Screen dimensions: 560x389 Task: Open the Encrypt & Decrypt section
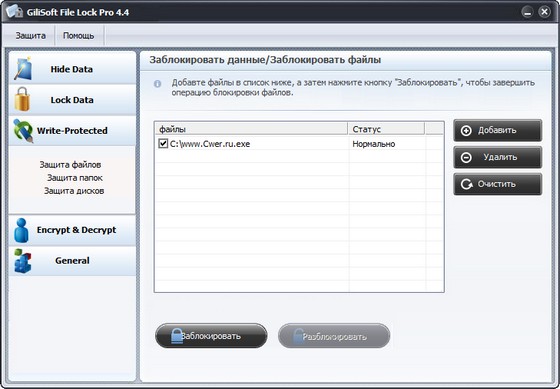click(72, 230)
